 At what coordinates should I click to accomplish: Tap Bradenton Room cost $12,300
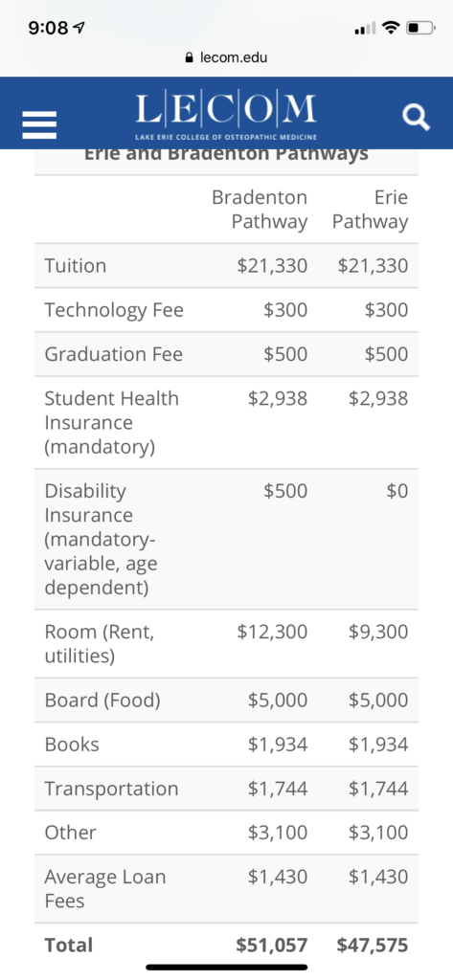[272, 632]
